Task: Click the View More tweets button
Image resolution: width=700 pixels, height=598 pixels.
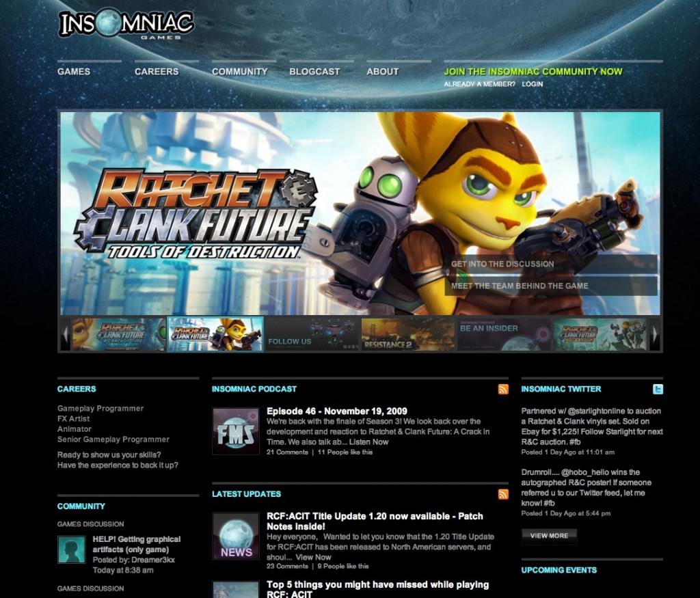Action: tap(549, 536)
